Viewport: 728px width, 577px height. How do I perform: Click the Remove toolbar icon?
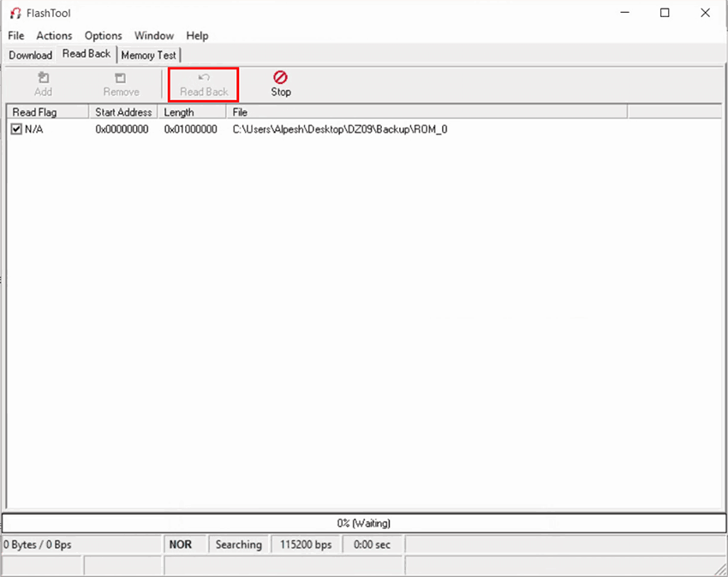click(120, 78)
